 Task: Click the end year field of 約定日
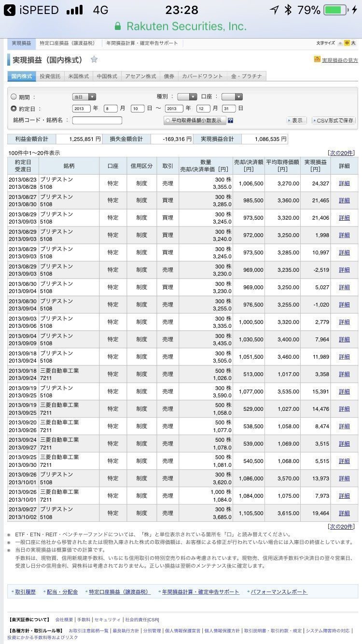174,108
